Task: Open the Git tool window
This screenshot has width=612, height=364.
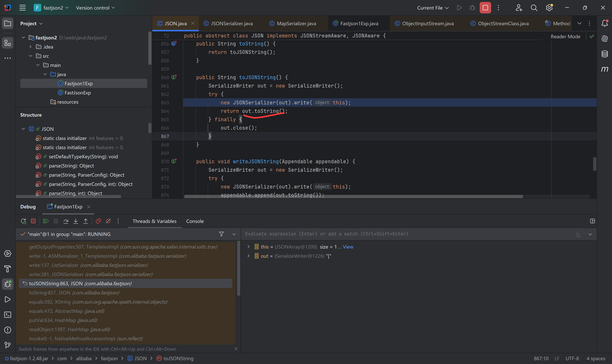Action: (x=8, y=345)
